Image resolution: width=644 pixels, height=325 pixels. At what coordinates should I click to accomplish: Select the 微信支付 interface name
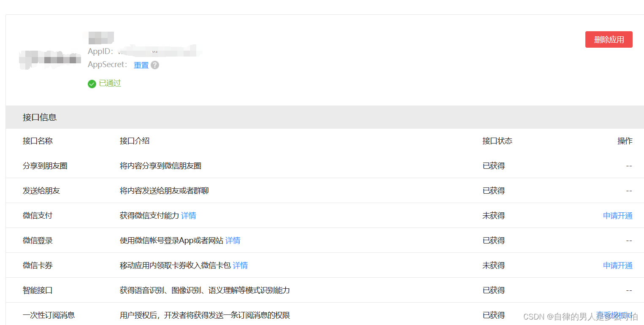[38, 216]
